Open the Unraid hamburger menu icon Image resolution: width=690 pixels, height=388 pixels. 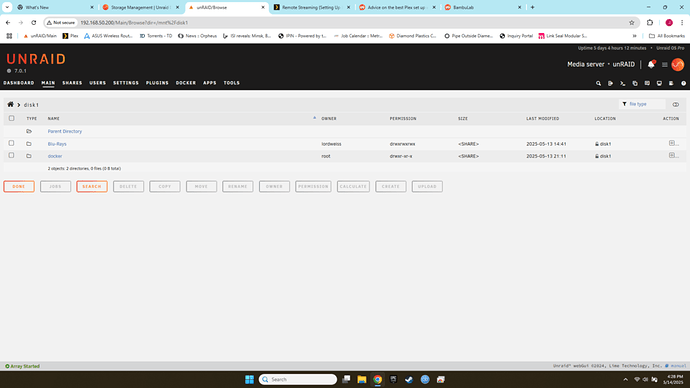click(664, 65)
